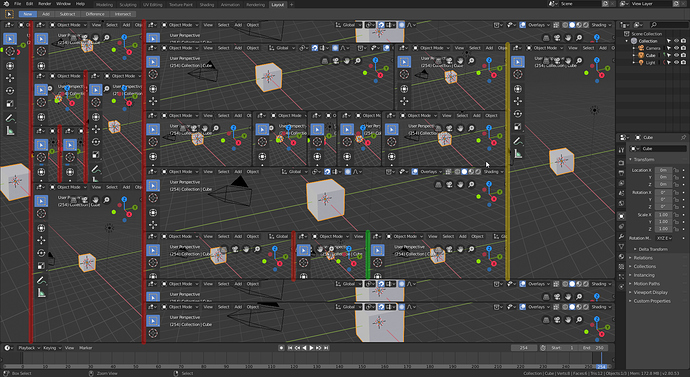Open the Render menu

pos(44,4)
